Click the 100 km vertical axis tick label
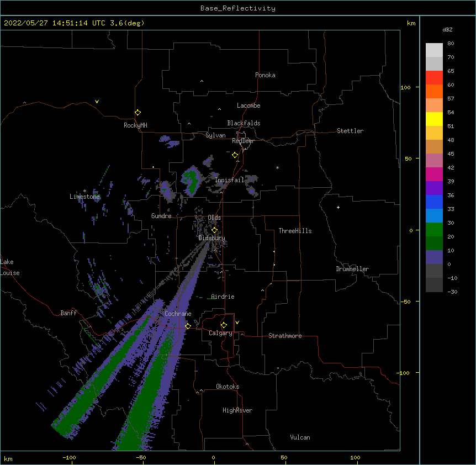 tap(405, 87)
